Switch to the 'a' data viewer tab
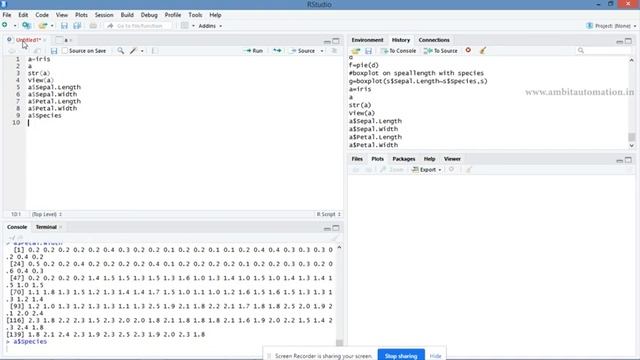Image resolution: width=640 pixels, height=360 pixels. 65,40
